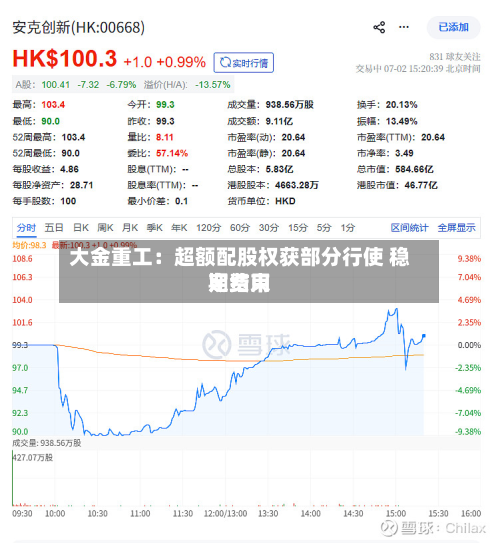This screenshot has width=500, height=543.
Task: Open the three-dot more options menu
Action: point(404,27)
